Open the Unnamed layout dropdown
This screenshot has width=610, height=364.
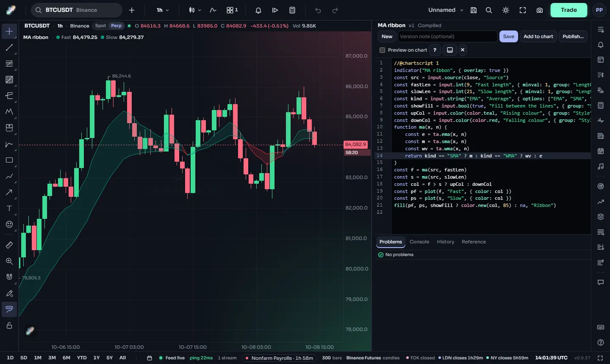click(446, 10)
